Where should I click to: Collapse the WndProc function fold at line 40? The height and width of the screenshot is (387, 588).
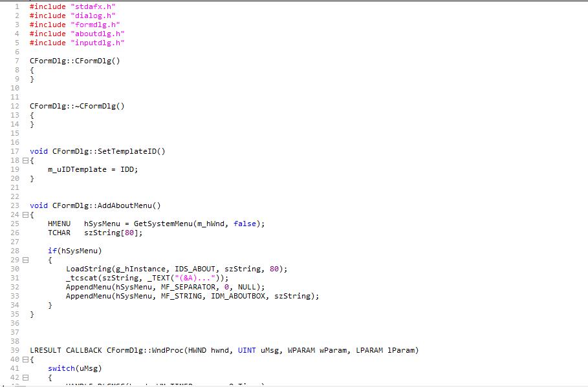[25, 359]
